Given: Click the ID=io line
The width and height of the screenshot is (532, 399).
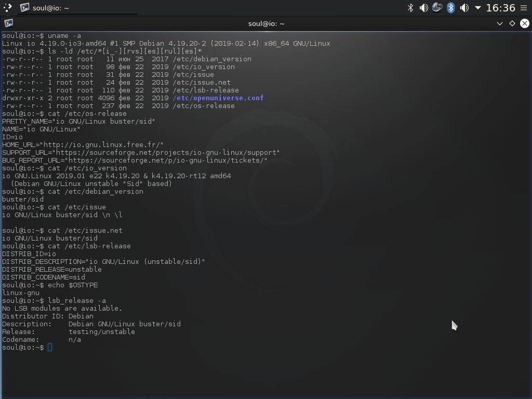Looking at the screenshot, I should 12,137.
